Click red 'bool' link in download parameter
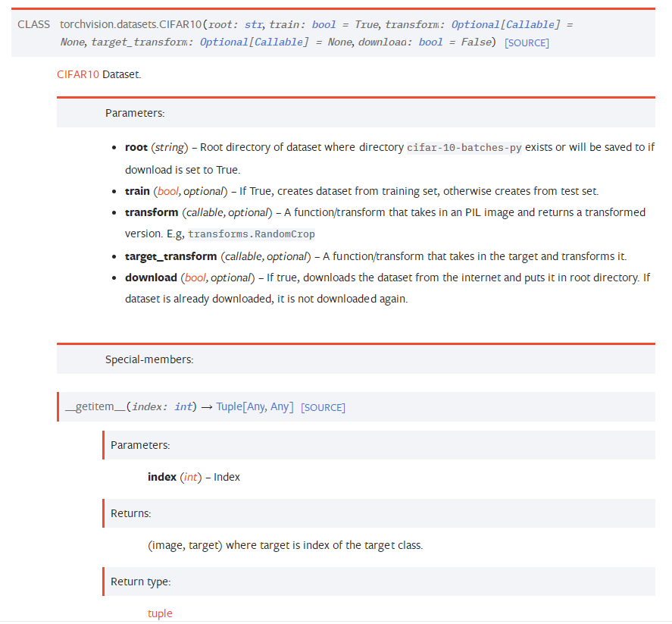The image size is (672, 624). click(195, 278)
